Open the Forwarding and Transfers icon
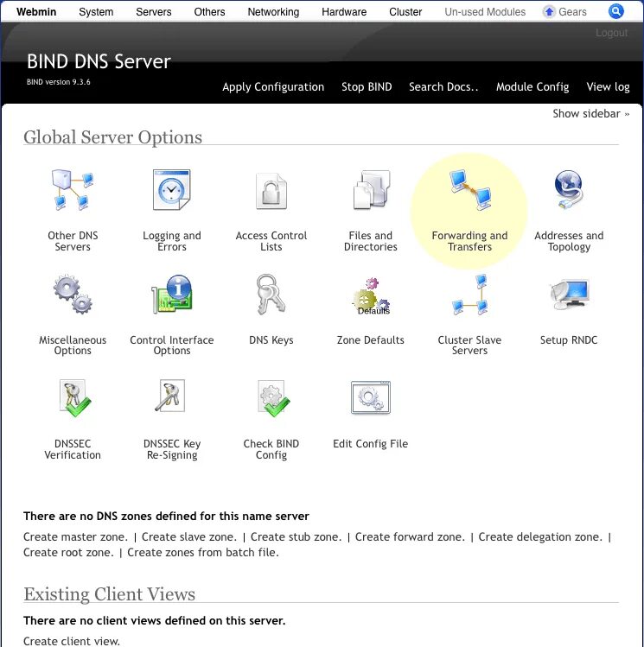This screenshot has height=647, width=644. 470,190
